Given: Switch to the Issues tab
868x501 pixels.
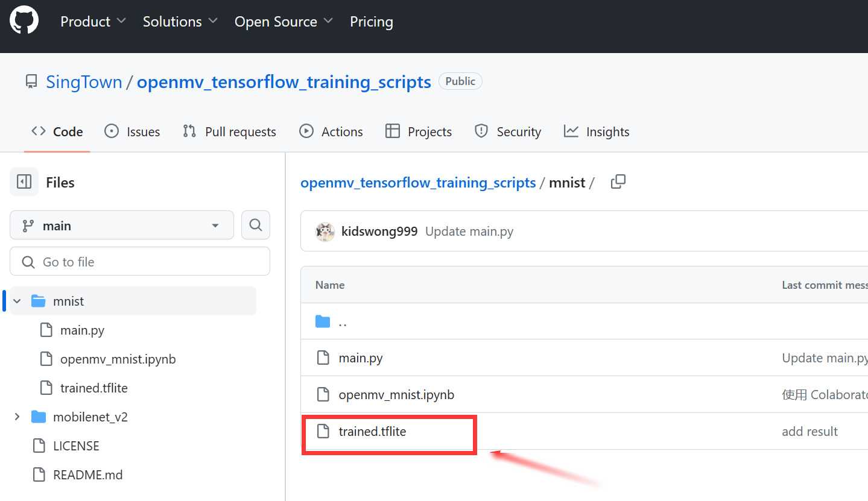Looking at the screenshot, I should click(132, 131).
